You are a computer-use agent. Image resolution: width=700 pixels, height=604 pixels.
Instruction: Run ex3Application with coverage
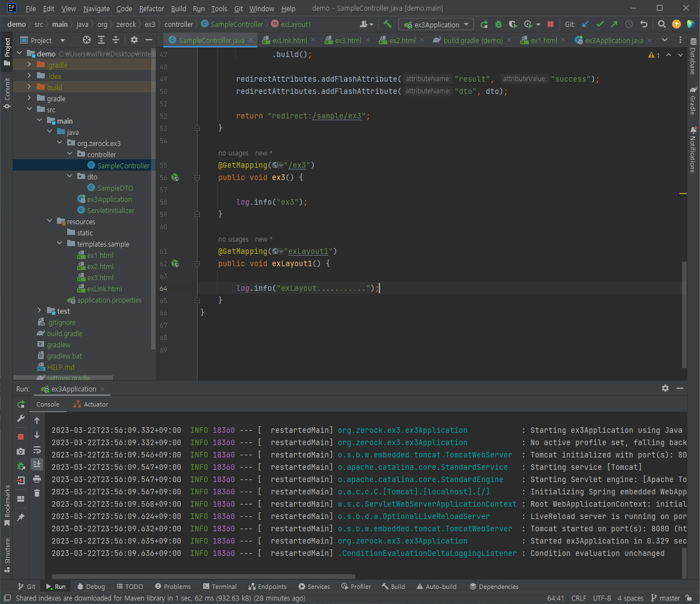click(x=513, y=24)
